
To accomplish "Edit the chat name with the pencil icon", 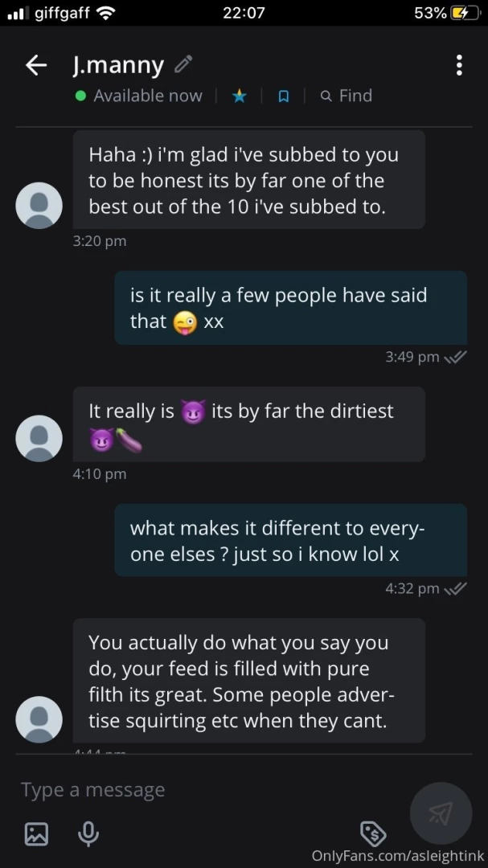I will (x=183, y=63).
